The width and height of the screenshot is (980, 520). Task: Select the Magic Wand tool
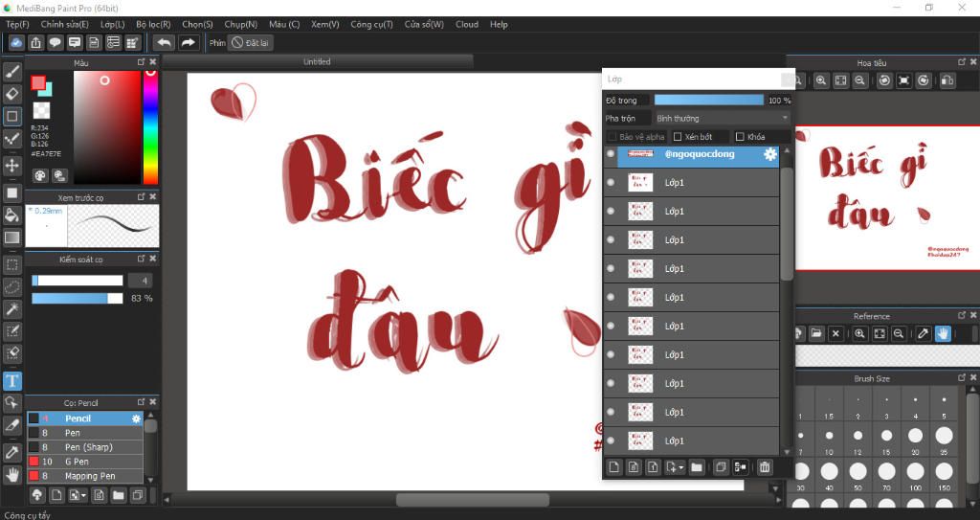tap(11, 309)
